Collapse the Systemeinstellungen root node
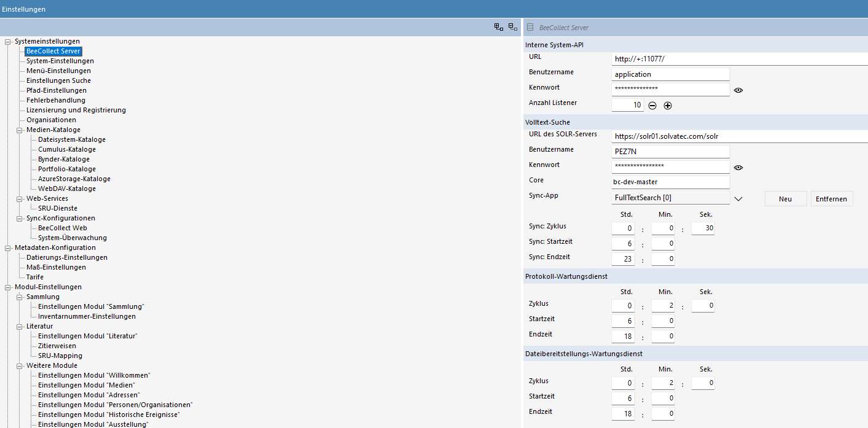868x428 pixels. coord(8,42)
